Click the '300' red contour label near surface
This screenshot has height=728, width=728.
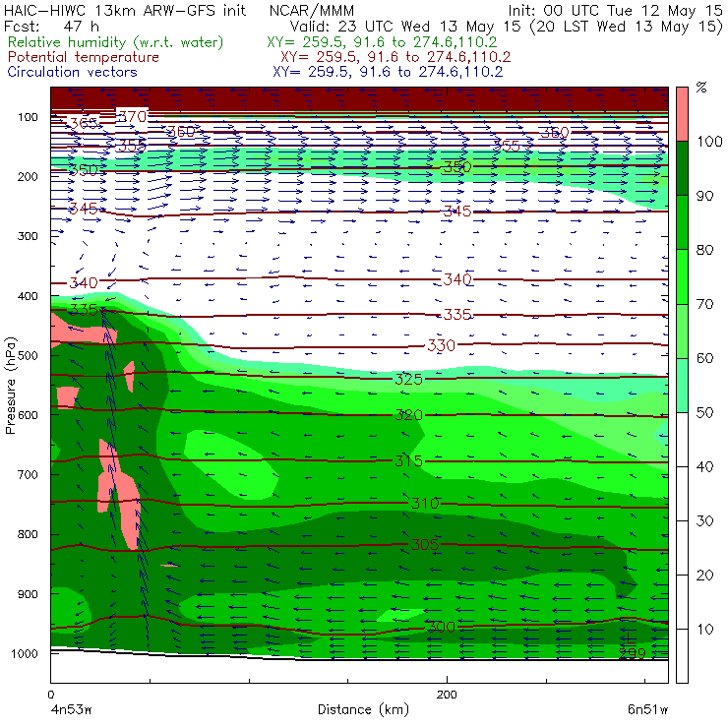441,628
